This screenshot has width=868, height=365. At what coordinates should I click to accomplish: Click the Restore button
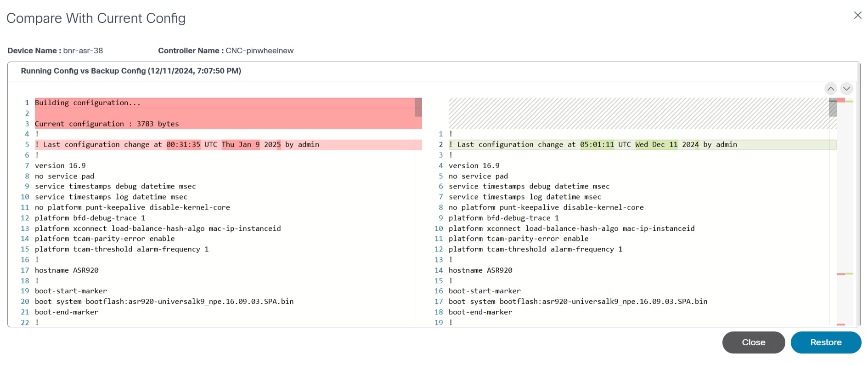click(825, 342)
